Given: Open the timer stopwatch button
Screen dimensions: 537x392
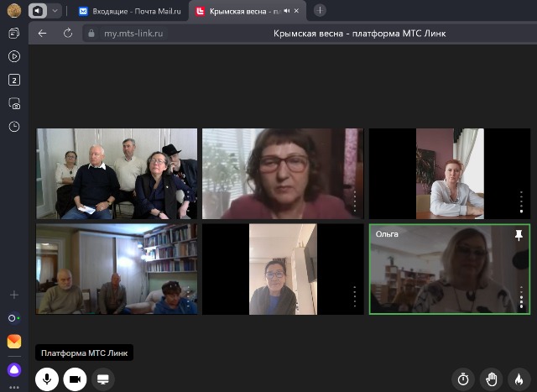Looking at the screenshot, I should (463, 379).
